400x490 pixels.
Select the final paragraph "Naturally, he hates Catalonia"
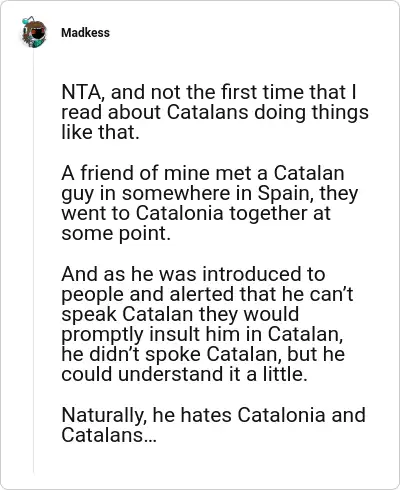(213, 425)
